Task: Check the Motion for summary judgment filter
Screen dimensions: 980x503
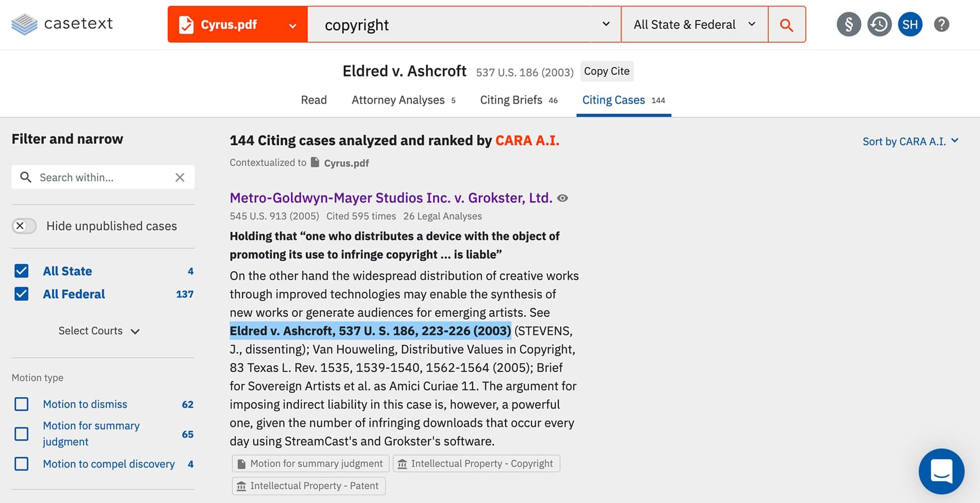Action: (21, 434)
